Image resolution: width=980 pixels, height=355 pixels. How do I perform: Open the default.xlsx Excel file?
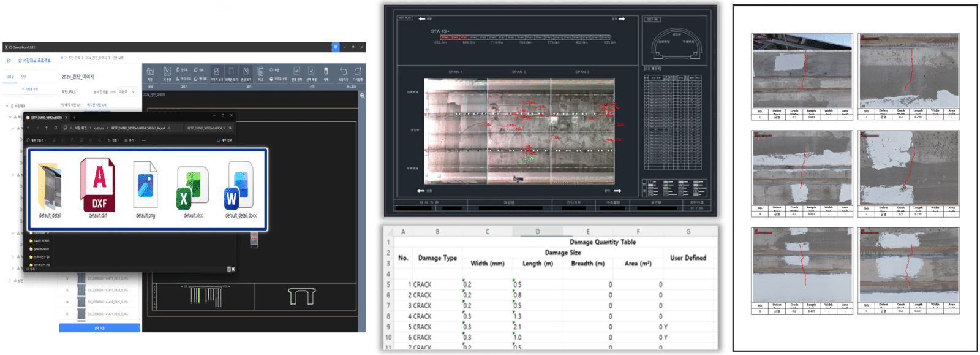coord(193,190)
